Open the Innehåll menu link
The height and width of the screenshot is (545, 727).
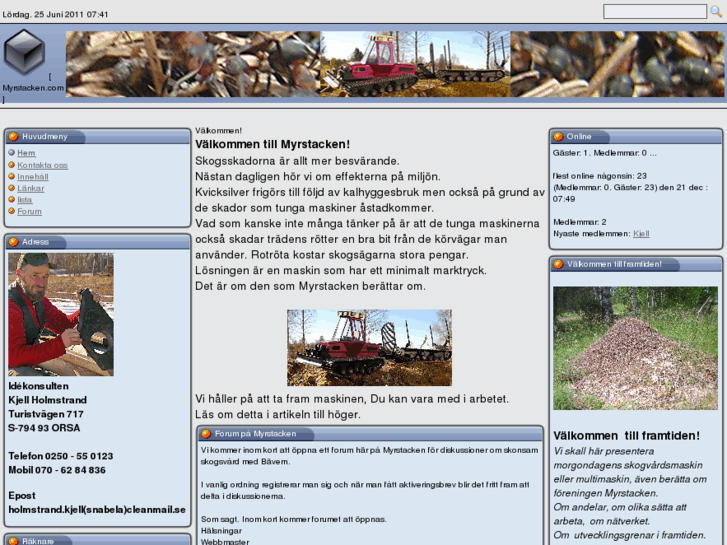(x=33, y=177)
